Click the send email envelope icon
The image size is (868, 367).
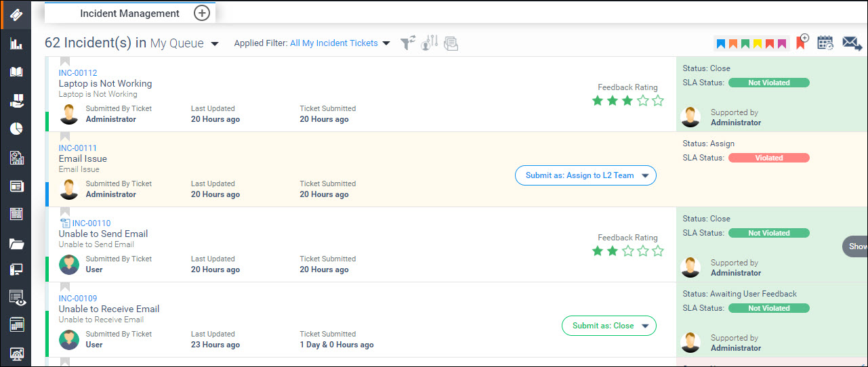tap(852, 43)
